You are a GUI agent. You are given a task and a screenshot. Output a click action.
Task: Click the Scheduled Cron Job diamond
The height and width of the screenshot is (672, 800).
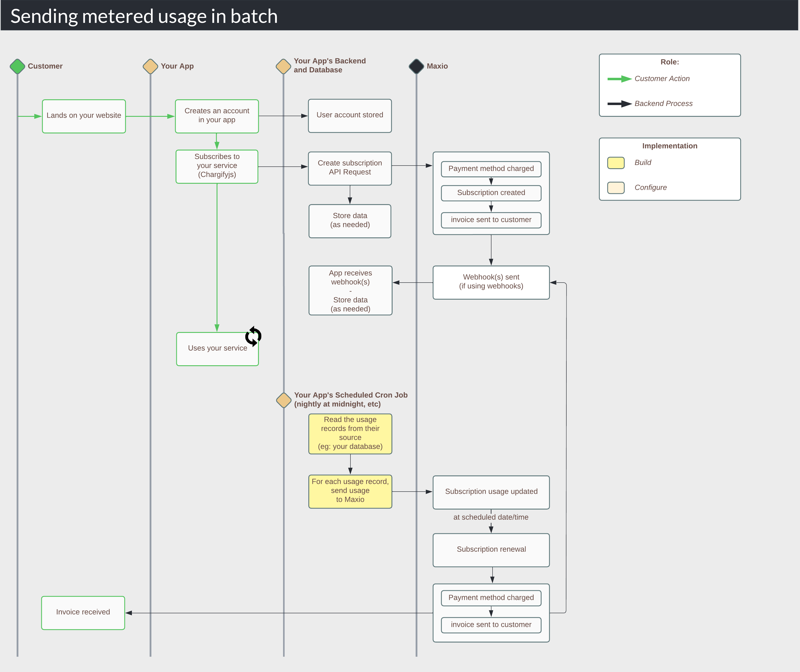pos(284,400)
